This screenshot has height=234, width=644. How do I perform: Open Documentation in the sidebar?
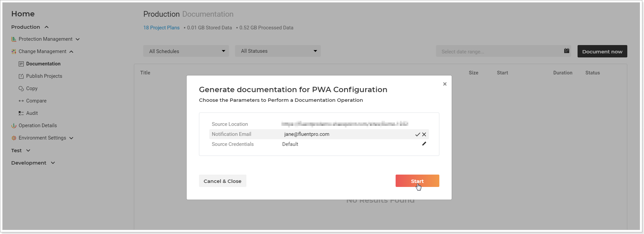[43, 64]
